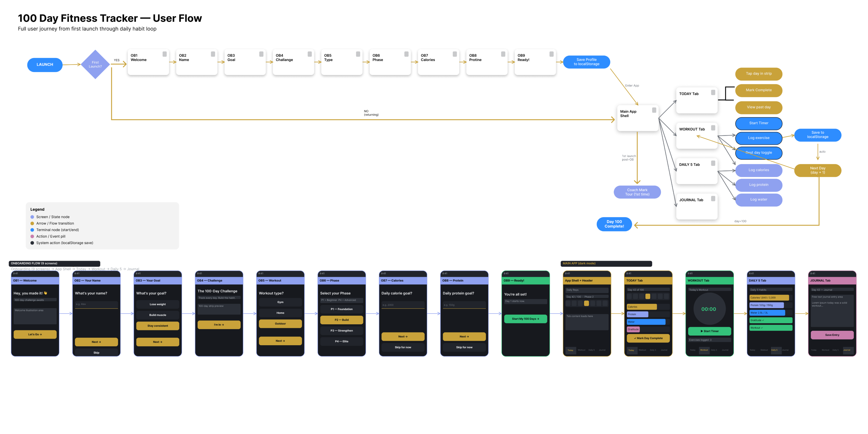Click I'm In button in OB4 Challenge mockup
868x434 pixels.
click(219, 325)
